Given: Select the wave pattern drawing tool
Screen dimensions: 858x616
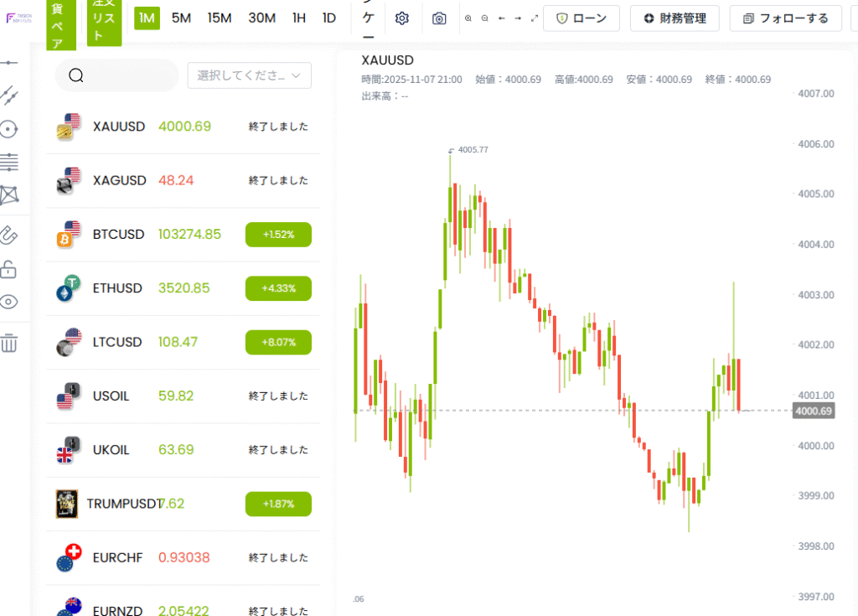Looking at the screenshot, I should click(9, 195).
